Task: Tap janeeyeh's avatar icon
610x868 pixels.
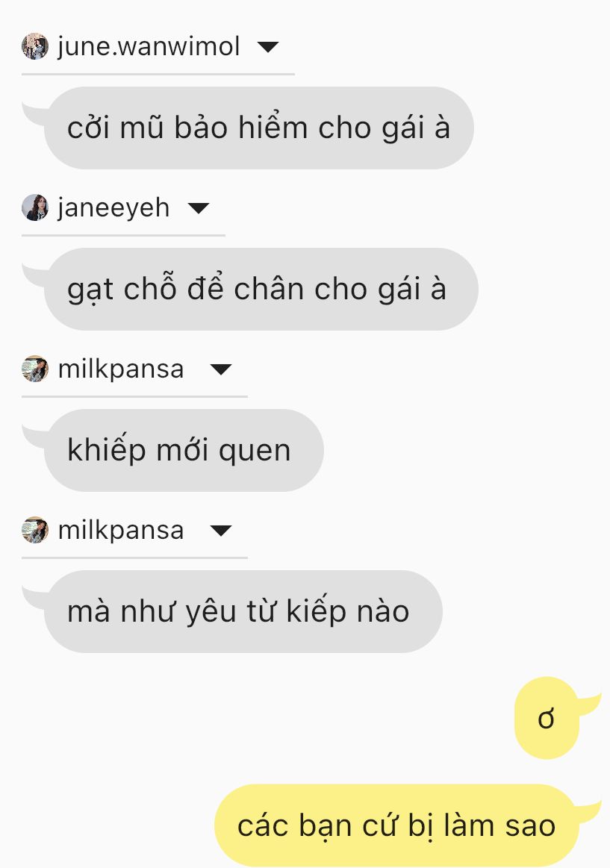Action: (x=35, y=207)
